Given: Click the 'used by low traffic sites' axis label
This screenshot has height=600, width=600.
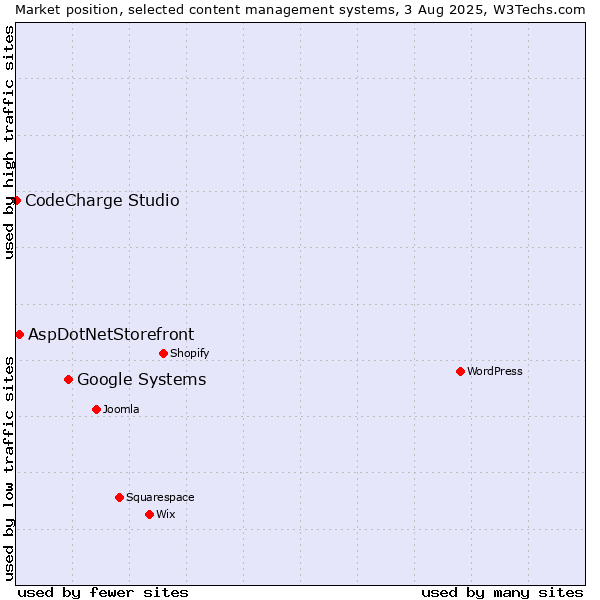Looking at the screenshot, I should (x=9, y=469).
